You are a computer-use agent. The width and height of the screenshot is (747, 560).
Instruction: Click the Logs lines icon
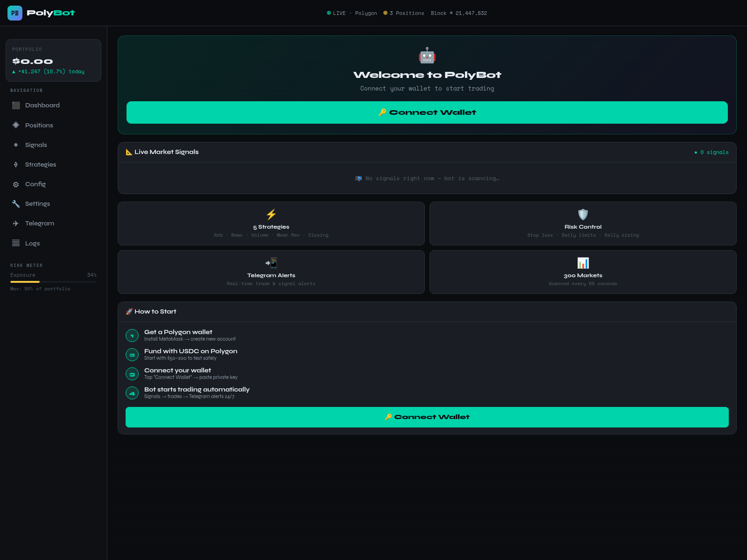(16, 243)
